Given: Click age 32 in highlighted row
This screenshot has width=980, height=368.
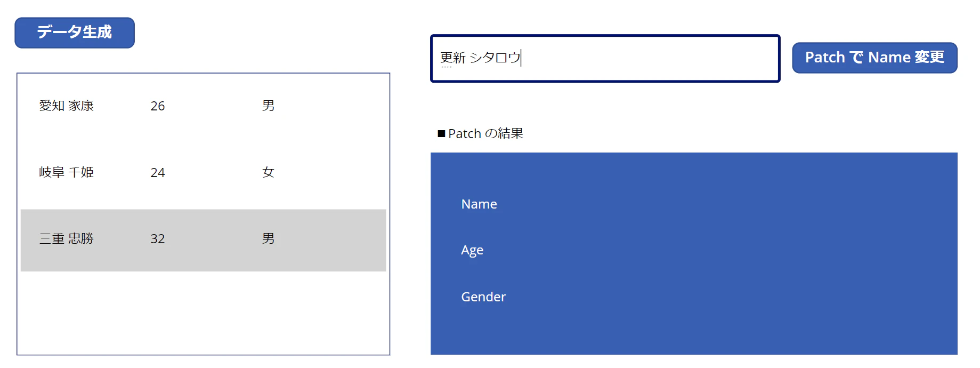Looking at the screenshot, I should pos(158,239).
